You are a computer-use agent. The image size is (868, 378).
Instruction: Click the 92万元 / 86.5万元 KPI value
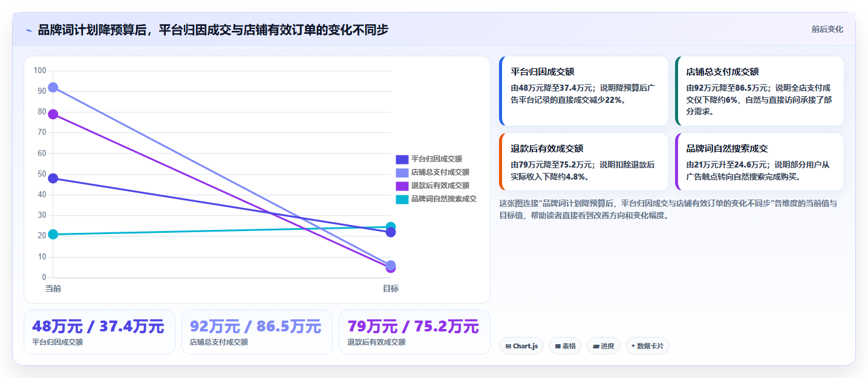coord(256,327)
